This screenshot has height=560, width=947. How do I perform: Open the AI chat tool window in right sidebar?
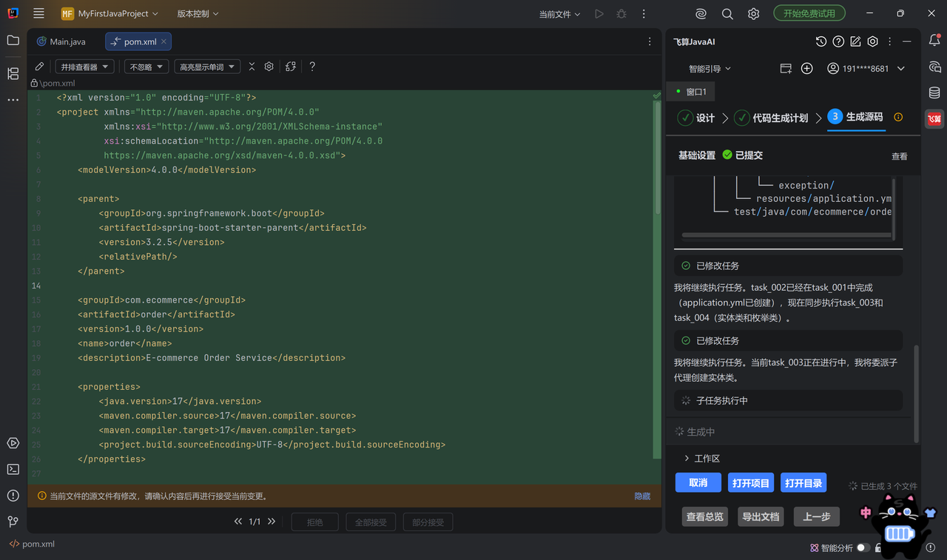934,67
